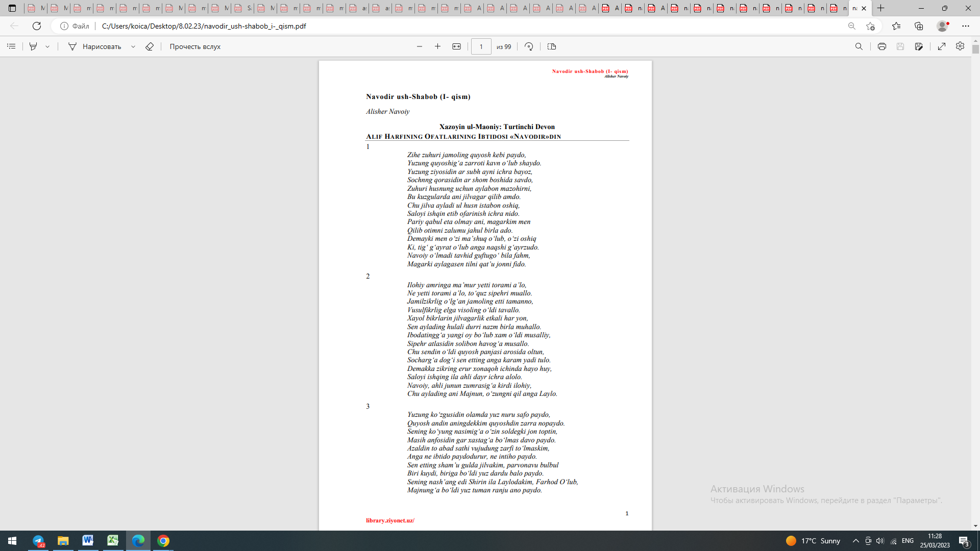Viewport: 980px width, 551px height.
Task: Open page view layout options
Action: pos(552,46)
